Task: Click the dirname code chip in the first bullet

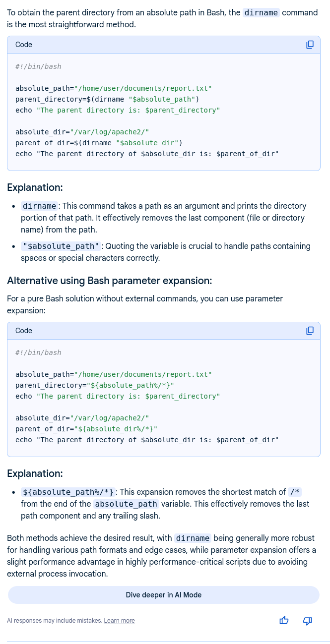Action: (40, 206)
